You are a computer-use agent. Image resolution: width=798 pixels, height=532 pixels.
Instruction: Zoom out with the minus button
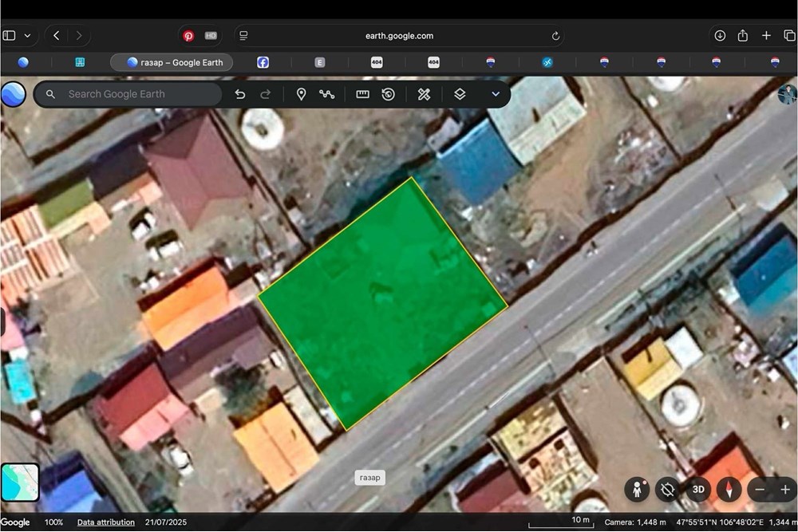pyautogui.click(x=760, y=489)
